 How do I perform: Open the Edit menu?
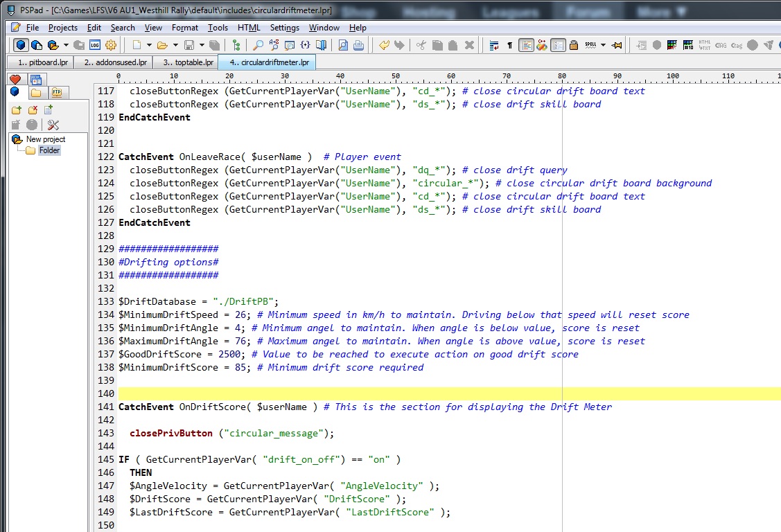(94, 28)
